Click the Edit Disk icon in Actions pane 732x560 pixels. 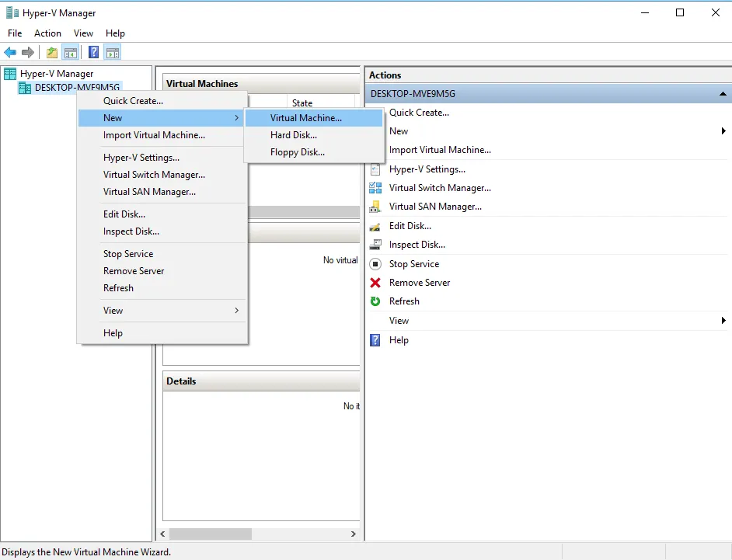pyautogui.click(x=375, y=226)
